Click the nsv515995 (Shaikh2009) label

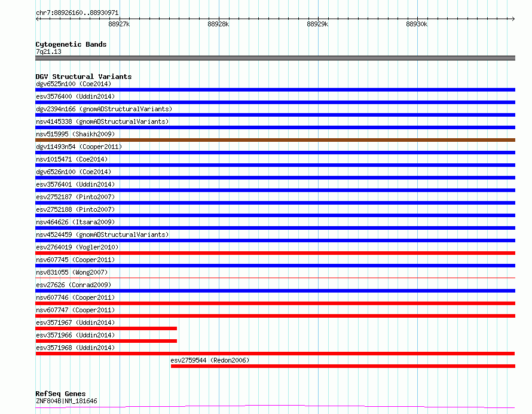point(75,134)
